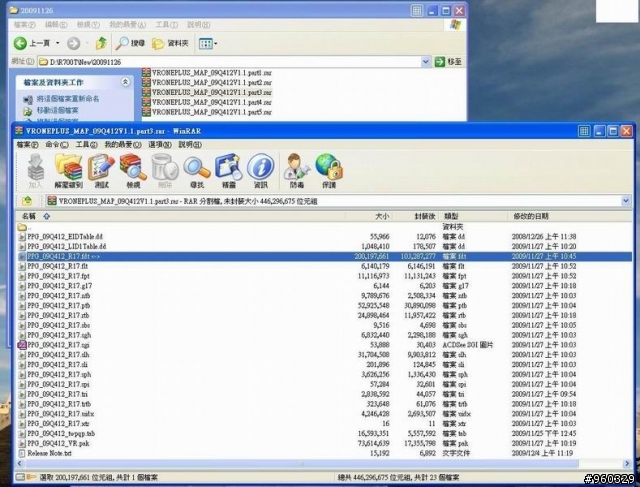Click the WinRAR Protect globe-lock icon
Viewport: 640px width, 487px height.
tap(329, 171)
